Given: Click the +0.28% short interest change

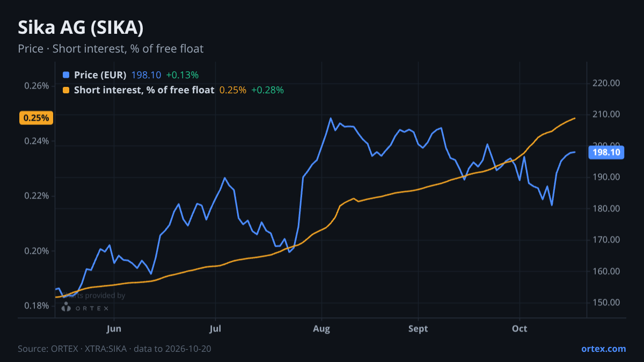Looking at the screenshot, I should tap(267, 90).
